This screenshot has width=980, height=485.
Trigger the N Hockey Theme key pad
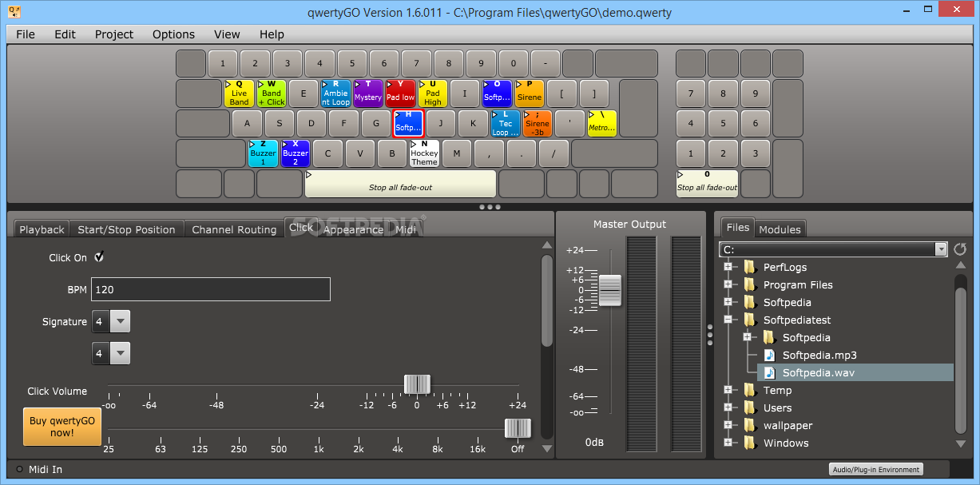(424, 153)
